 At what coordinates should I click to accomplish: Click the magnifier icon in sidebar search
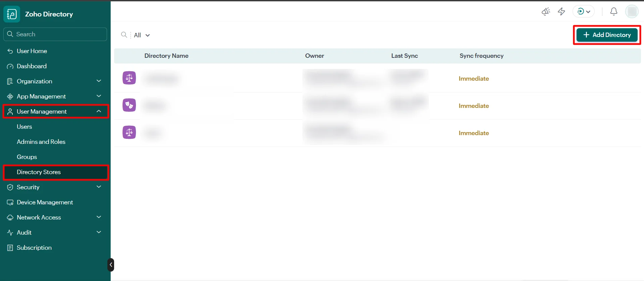pyautogui.click(x=10, y=34)
